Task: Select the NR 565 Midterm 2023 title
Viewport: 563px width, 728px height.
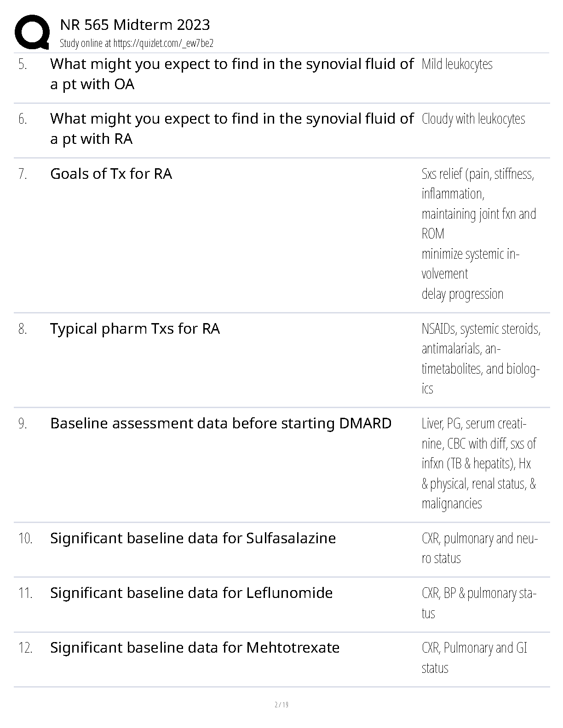Action: tap(135, 24)
